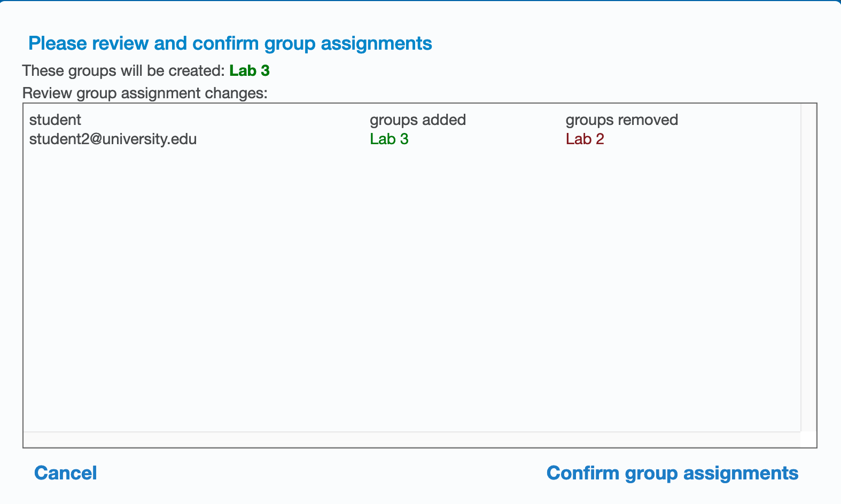Click Confirm group assignments
Screen dimensions: 841x504
pos(672,473)
